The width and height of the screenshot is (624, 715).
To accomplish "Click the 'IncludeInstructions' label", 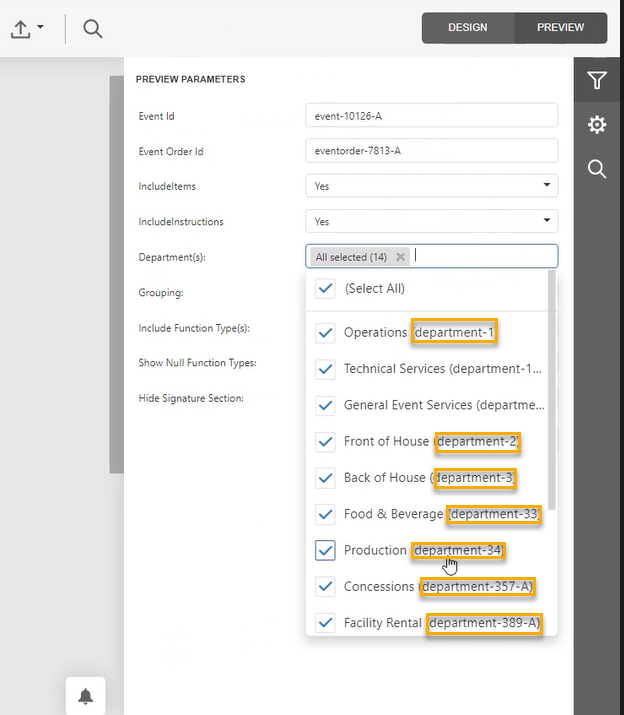I will (x=181, y=222).
